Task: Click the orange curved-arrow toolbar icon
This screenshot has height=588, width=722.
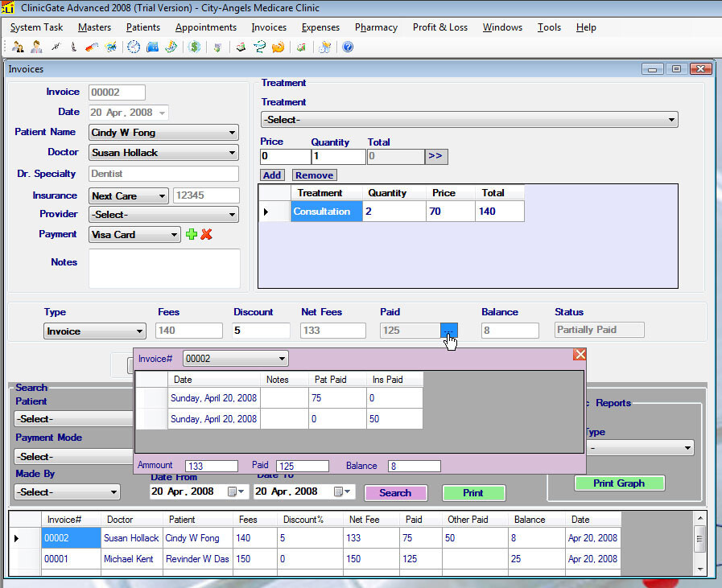Action: click(278, 47)
